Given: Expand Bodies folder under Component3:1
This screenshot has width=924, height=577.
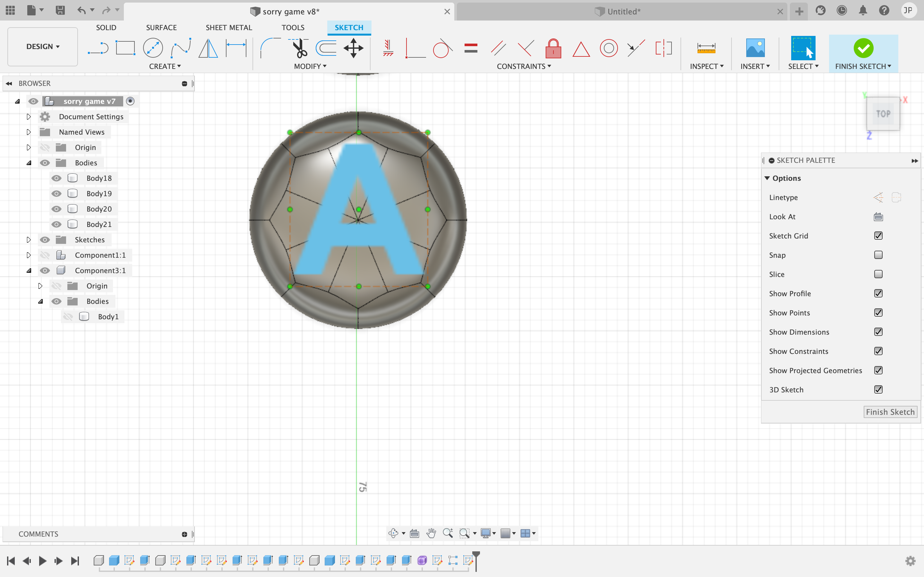Looking at the screenshot, I should pyautogui.click(x=40, y=301).
